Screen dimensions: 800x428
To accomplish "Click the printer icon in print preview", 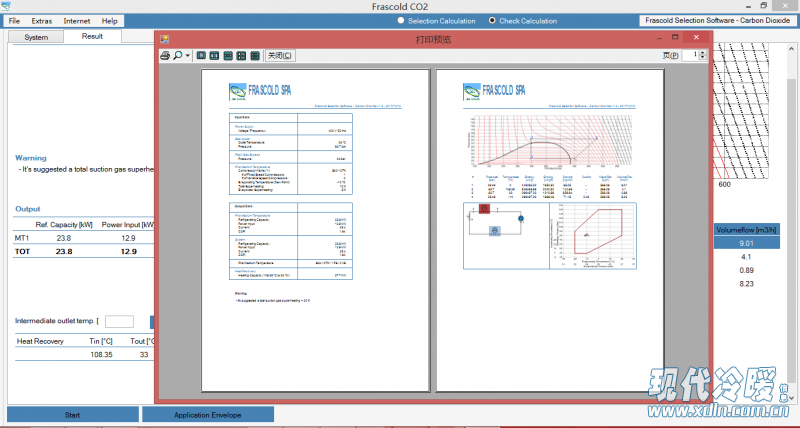I will point(165,55).
